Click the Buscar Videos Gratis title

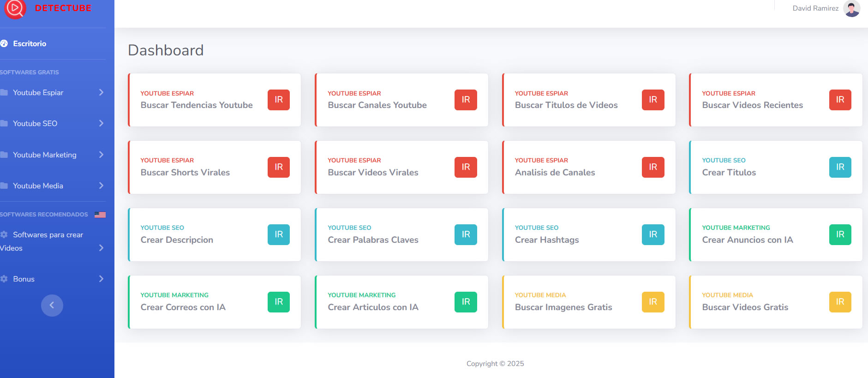[745, 307]
